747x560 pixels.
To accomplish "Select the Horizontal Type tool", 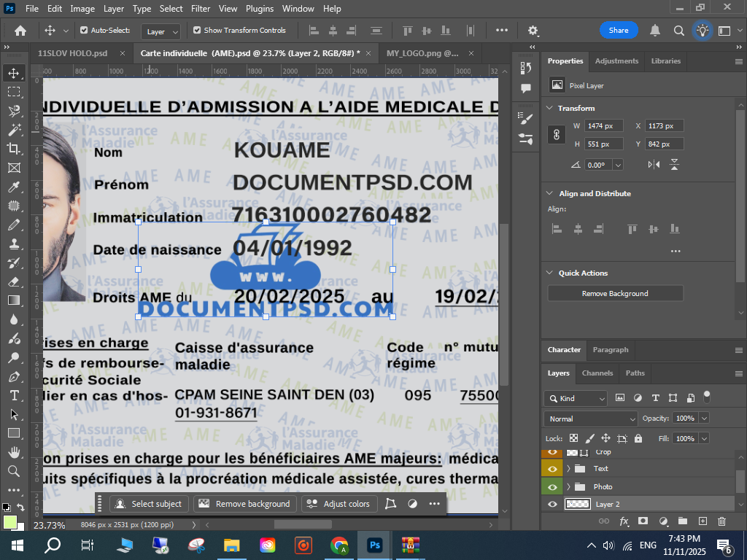I will pyautogui.click(x=13, y=395).
